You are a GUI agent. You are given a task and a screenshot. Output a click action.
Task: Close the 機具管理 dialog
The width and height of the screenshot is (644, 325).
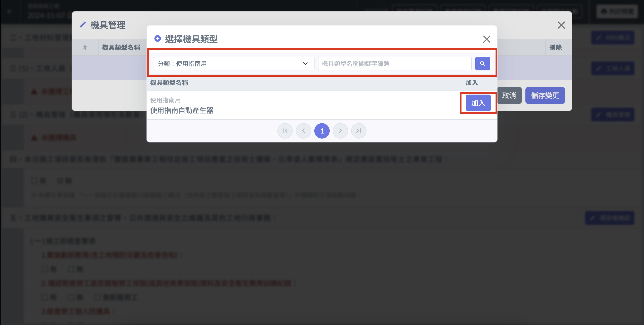coord(561,25)
